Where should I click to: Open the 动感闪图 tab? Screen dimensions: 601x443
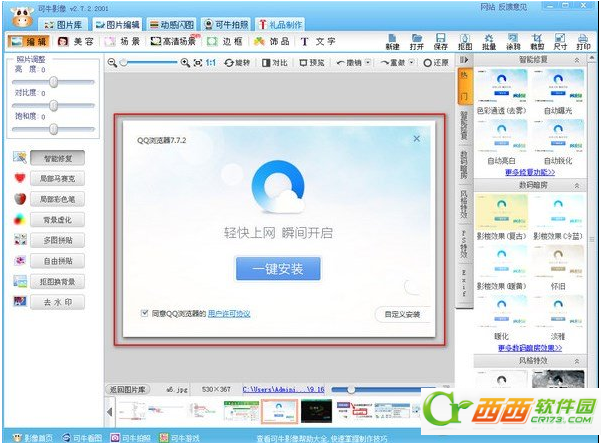click(171, 25)
